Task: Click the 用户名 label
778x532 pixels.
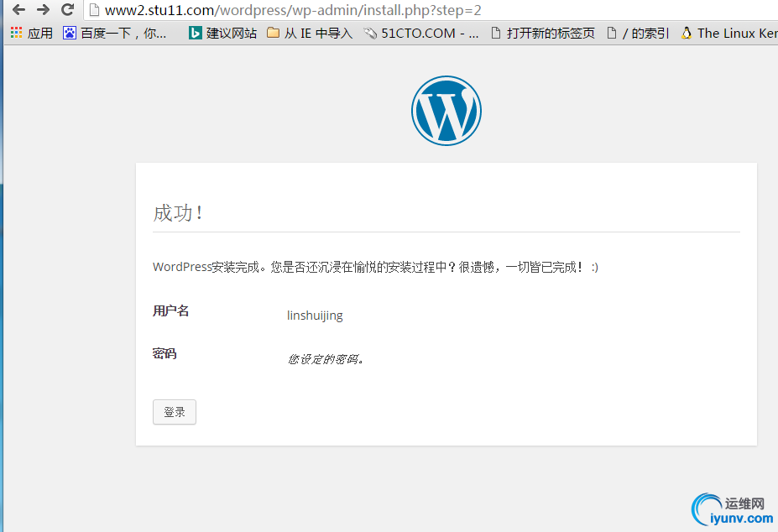Action: [170, 311]
